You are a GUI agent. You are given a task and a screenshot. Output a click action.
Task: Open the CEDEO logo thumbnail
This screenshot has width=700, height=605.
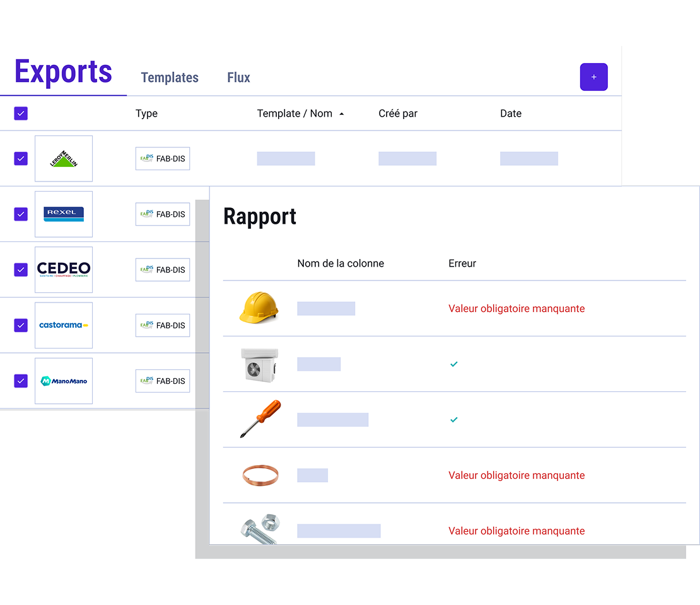pos(64,270)
